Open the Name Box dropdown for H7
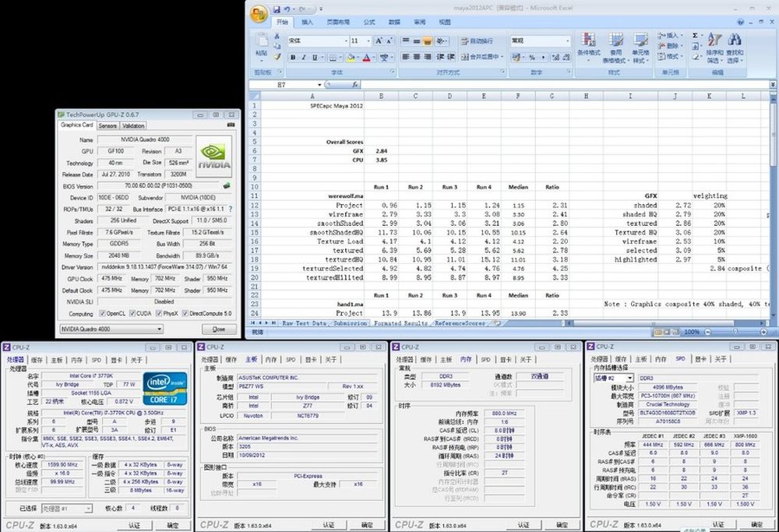Image resolution: width=779 pixels, height=532 pixels. point(319,85)
